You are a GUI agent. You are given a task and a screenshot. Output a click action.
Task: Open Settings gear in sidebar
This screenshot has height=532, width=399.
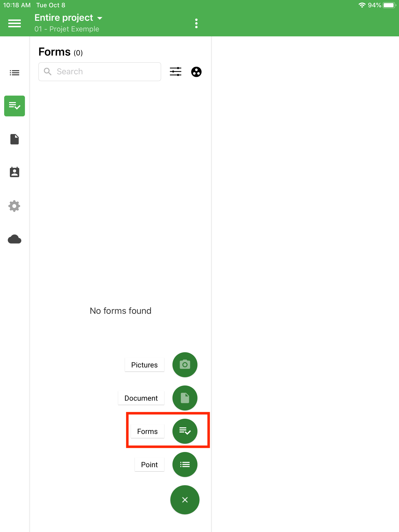click(x=15, y=206)
